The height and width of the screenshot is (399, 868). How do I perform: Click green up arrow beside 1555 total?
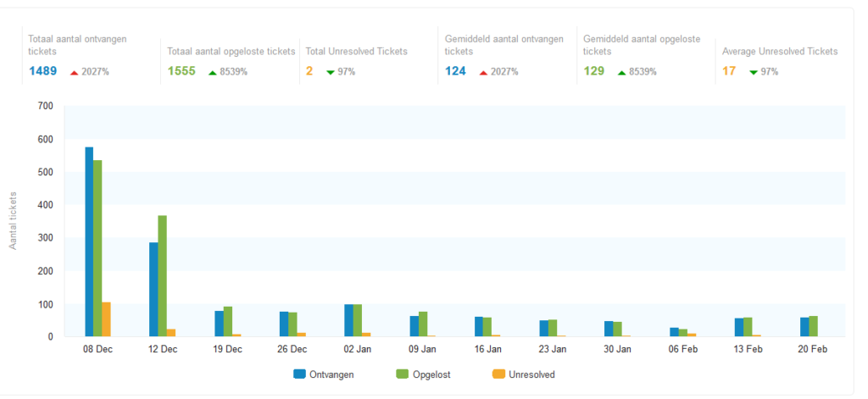tap(213, 73)
